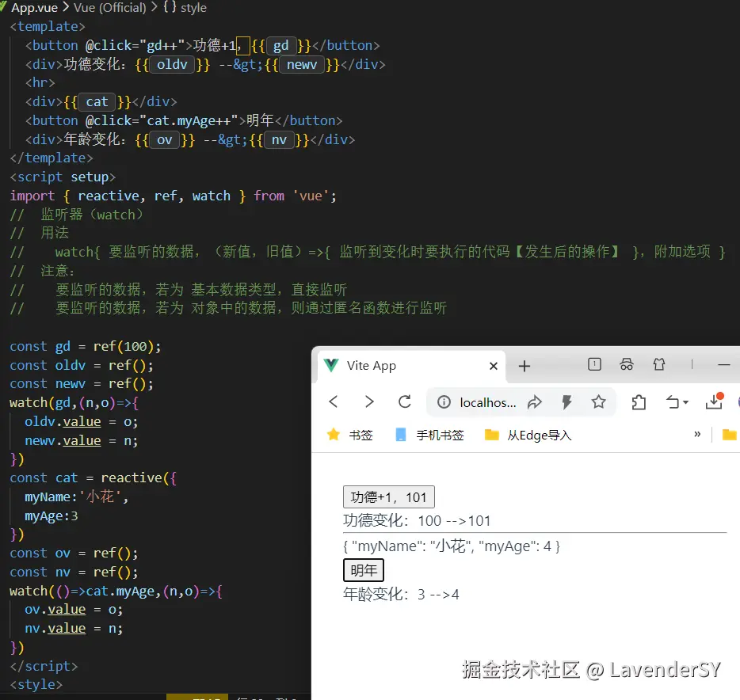Click the shirt skin icon in title bar

click(659, 364)
